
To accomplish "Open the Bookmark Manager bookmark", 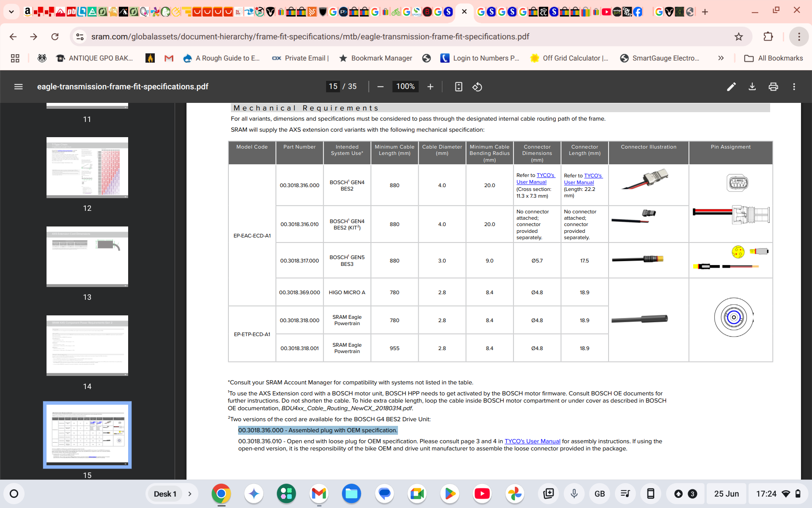I will (x=376, y=58).
